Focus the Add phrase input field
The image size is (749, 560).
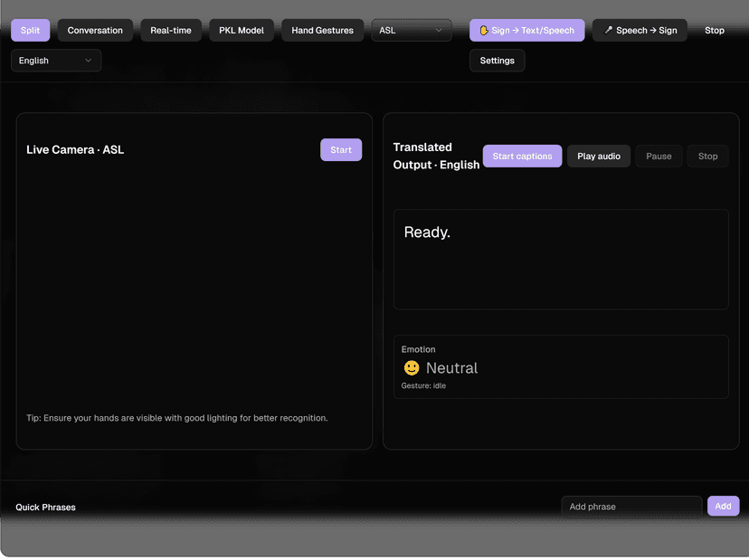tap(631, 507)
